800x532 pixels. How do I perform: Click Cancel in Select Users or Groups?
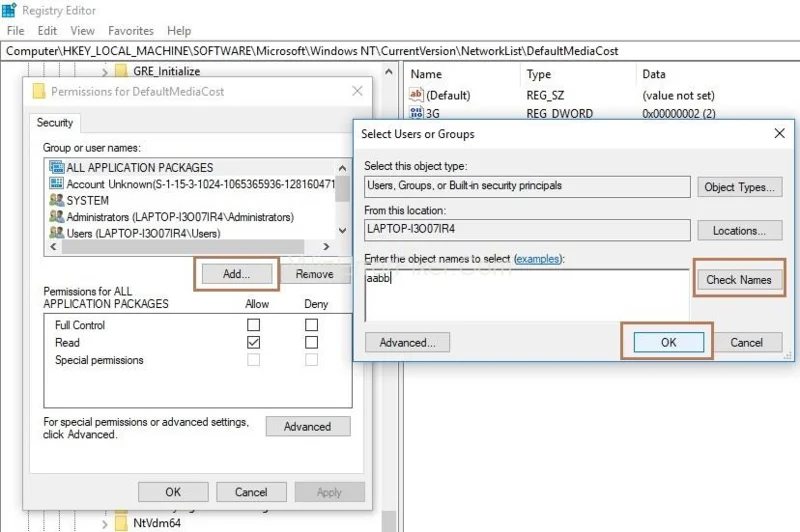point(746,342)
